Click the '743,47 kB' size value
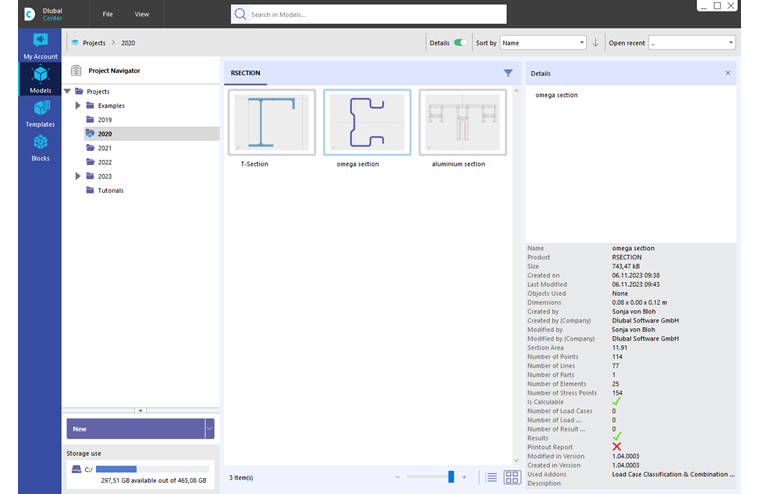This screenshot has height=494, width=760. coord(626,266)
